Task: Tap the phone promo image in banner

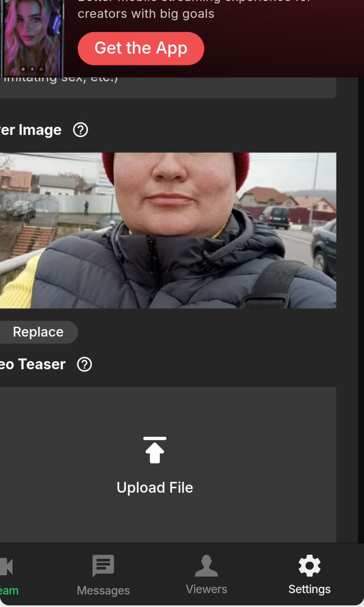Action: [x=32, y=38]
